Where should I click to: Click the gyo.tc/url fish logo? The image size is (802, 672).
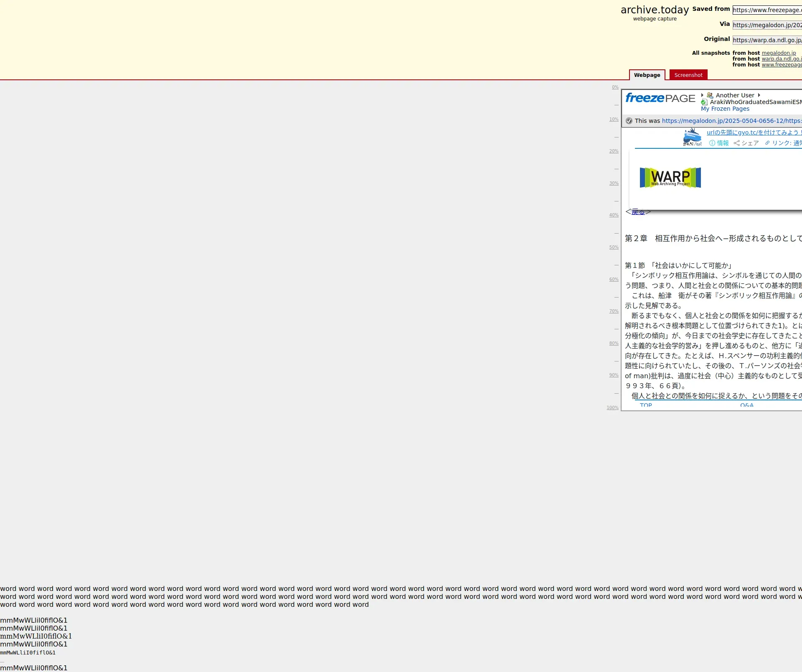(692, 137)
